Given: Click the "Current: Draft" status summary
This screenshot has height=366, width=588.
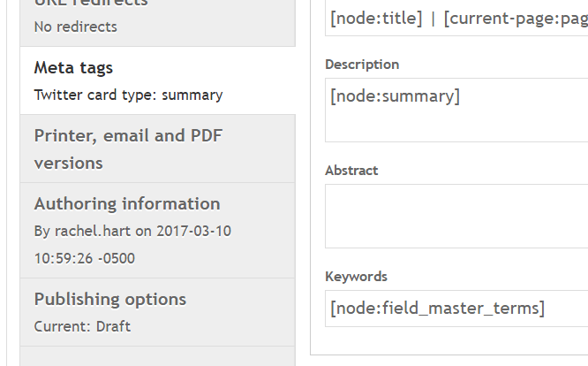Looking at the screenshot, I should click(82, 326).
